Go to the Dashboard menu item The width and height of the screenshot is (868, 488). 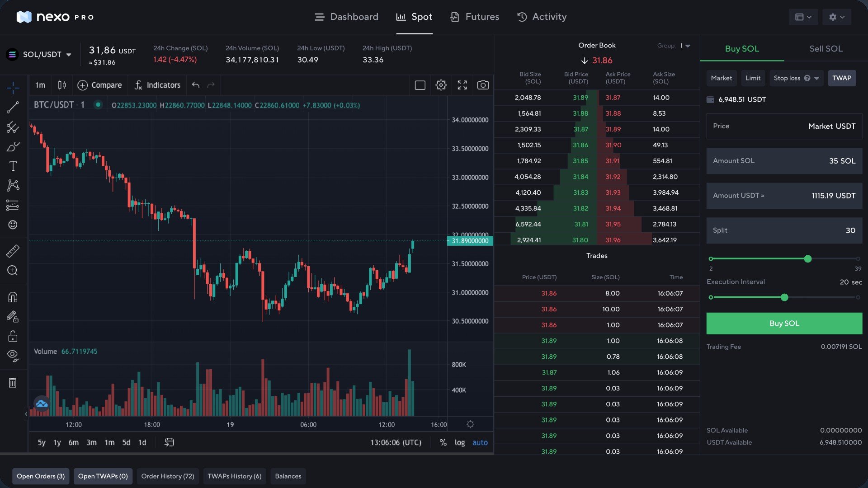[x=346, y=17]
